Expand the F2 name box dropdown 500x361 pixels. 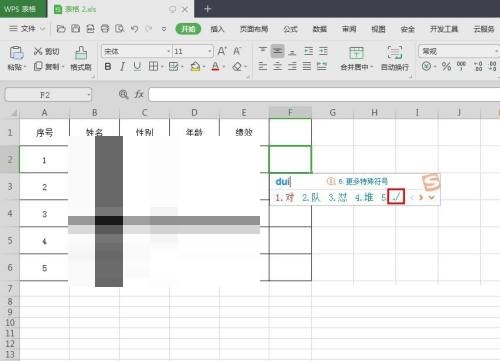(89, 95)
